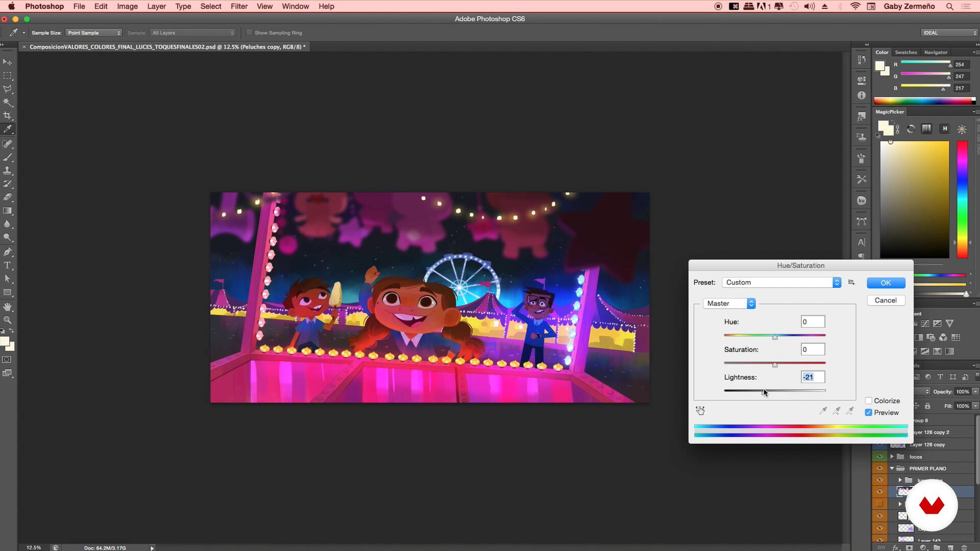Select the Crop tool
The height and width of the screenshot is (551, 980).
pos(8,116)
